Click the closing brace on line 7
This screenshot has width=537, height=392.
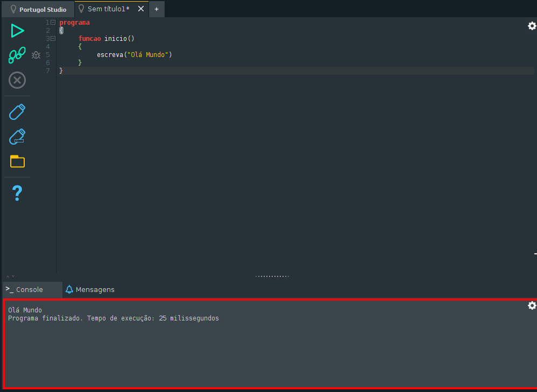(61, 70)
